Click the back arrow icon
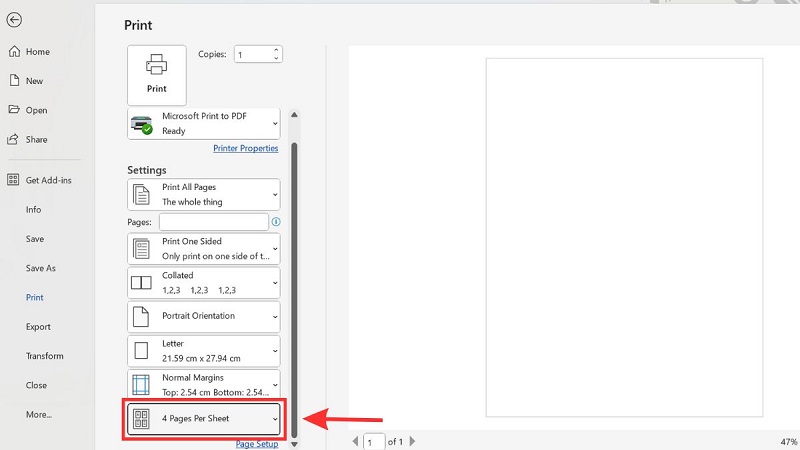800x450 pixels. [x=14, y=19]
